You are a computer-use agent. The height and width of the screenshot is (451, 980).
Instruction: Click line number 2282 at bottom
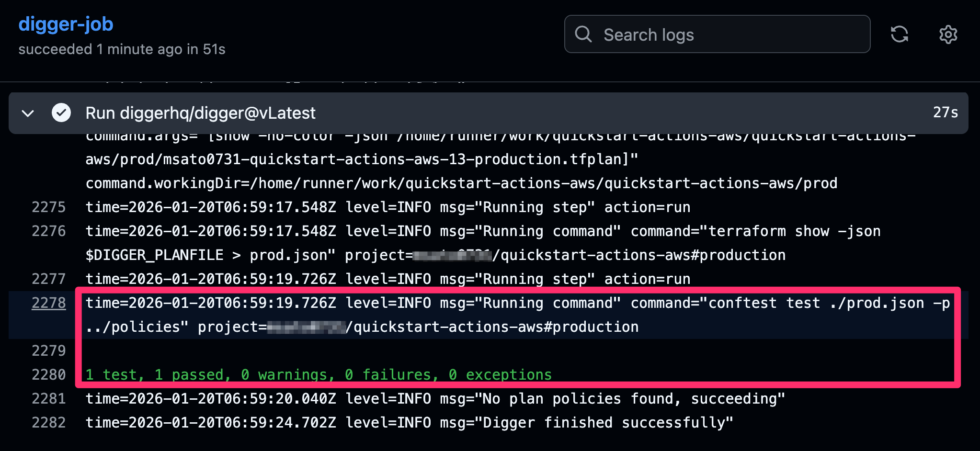click(x=49, y=422)
